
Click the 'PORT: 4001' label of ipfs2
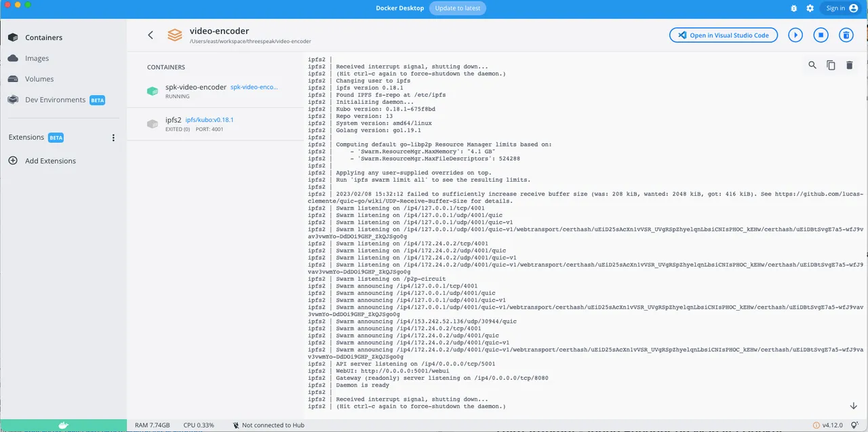coord(210,129)
